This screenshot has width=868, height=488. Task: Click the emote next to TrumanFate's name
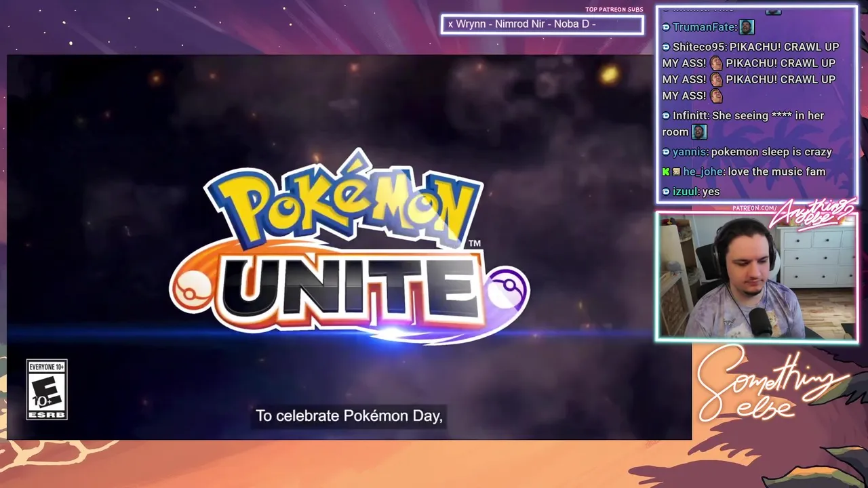746,27
